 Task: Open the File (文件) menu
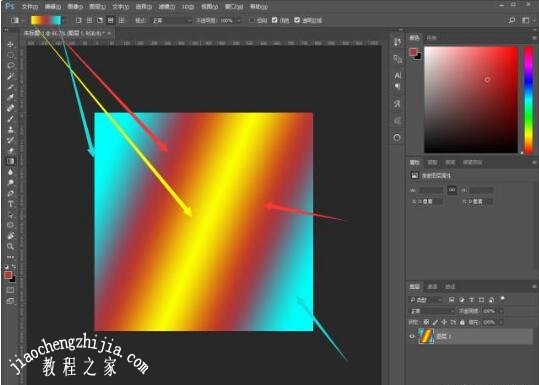tap(30, 7)
